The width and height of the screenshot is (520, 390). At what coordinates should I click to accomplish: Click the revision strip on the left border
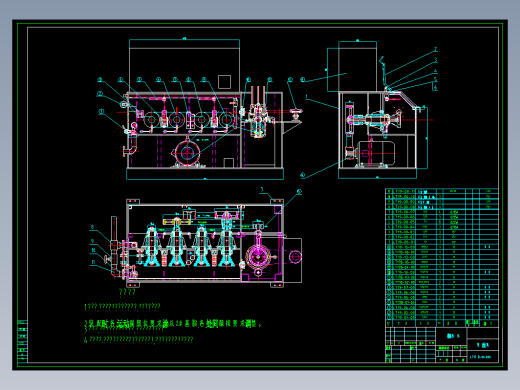(22, 341)
